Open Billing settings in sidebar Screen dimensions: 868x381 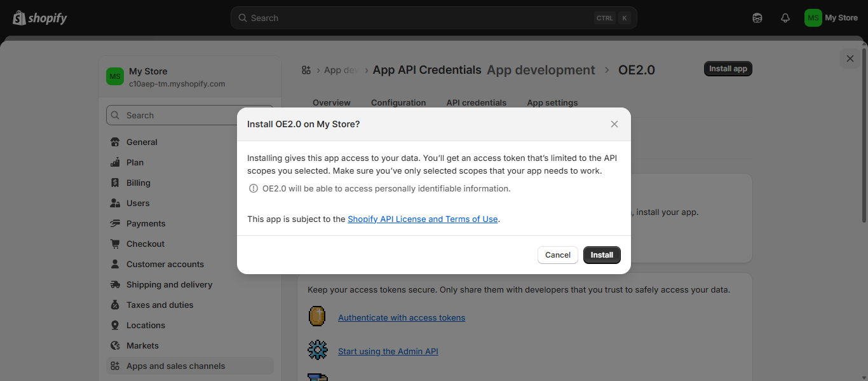coord(138,183)
